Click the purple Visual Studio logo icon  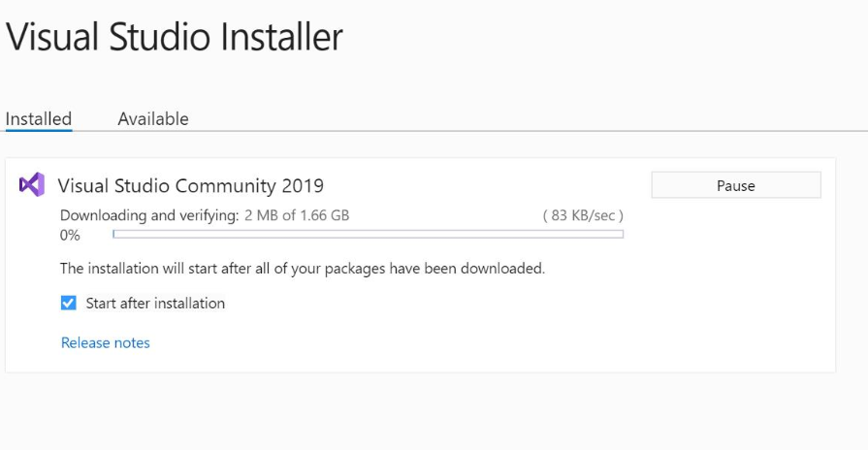(x=32, y=184)
